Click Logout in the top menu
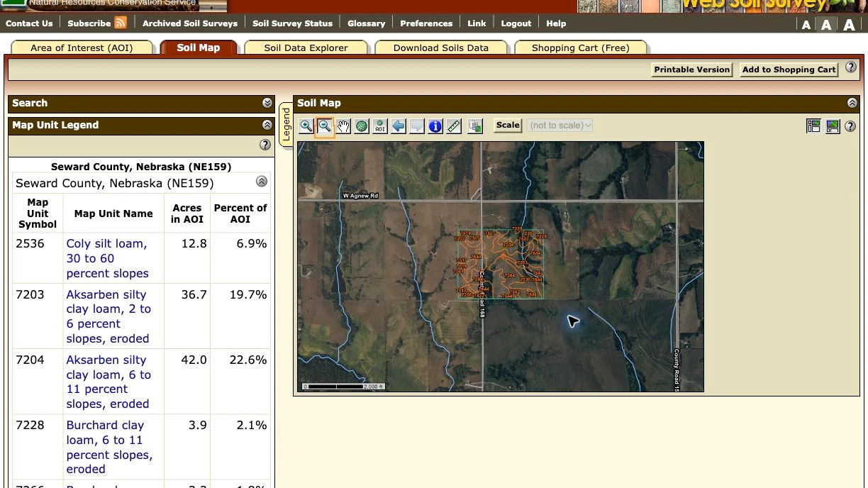 (516, 23)
